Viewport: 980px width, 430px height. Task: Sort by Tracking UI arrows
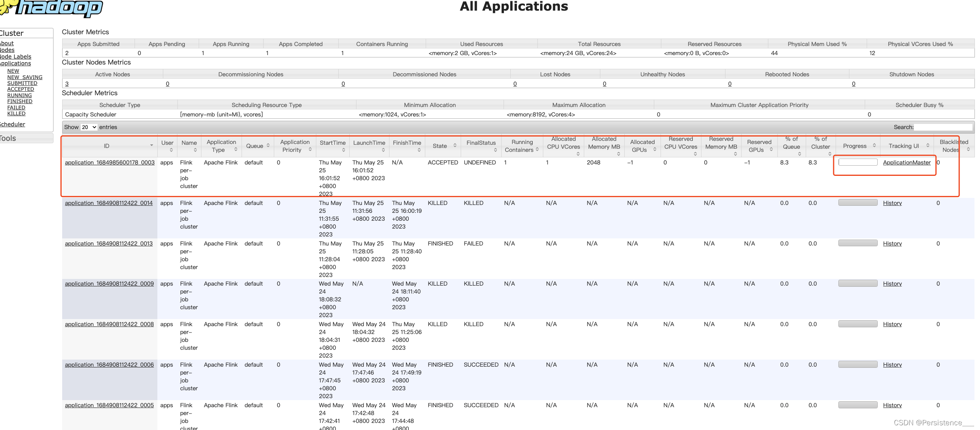click(x=928, y=146)
